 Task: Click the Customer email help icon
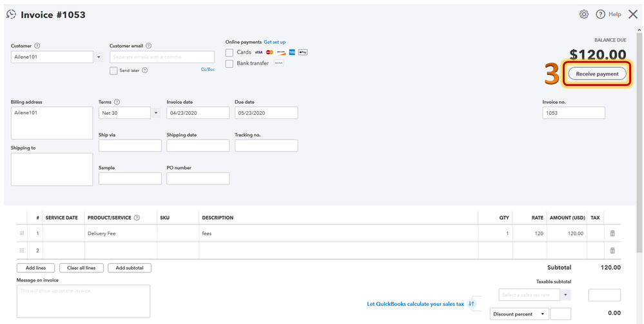(149, 46)
